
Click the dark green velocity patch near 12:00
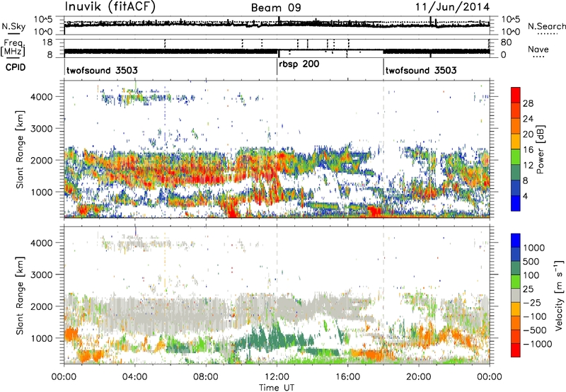(x=278, y=338)
